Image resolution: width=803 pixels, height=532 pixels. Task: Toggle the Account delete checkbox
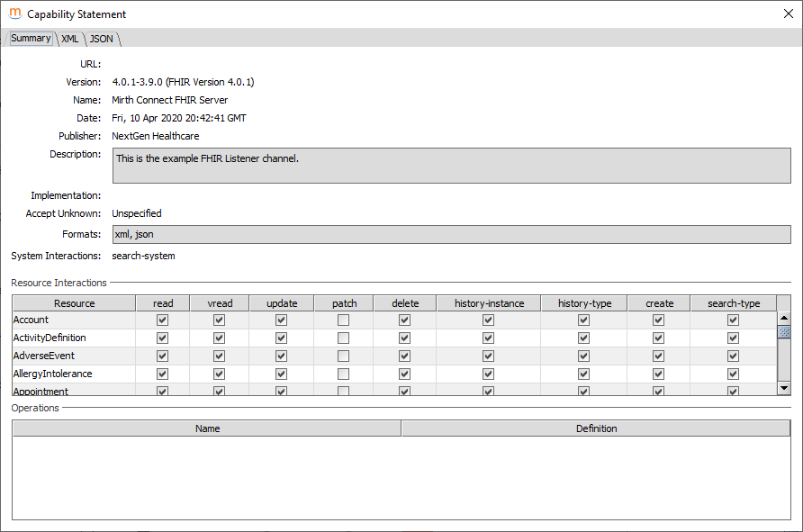coord(404,320)
